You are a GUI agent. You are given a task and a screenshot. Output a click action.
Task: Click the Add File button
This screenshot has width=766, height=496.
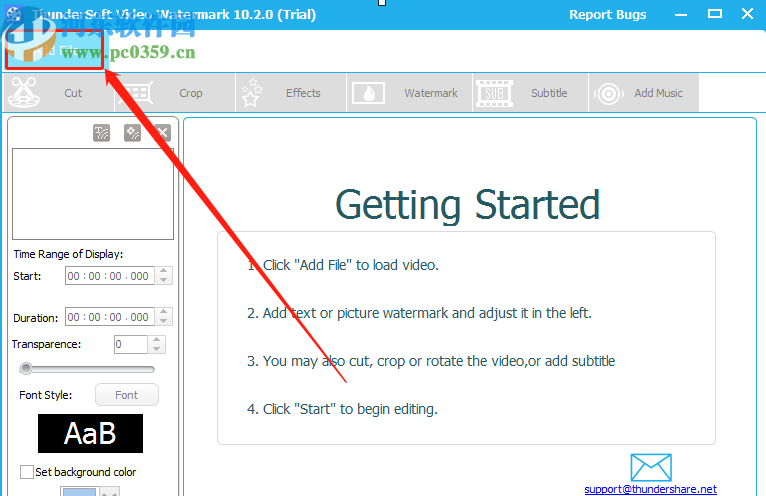(54, 50)
